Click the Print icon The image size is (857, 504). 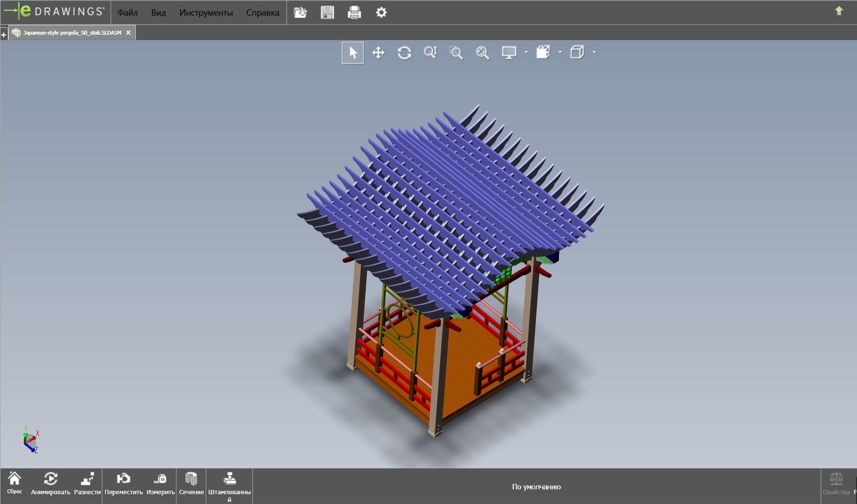coord(354,13)
